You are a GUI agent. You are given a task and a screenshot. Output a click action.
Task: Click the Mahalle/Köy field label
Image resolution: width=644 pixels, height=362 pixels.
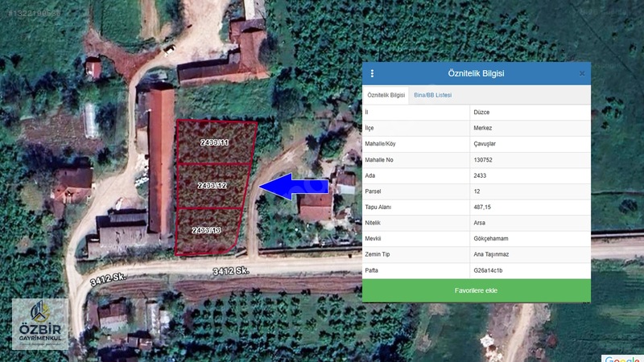coord(380,144)
